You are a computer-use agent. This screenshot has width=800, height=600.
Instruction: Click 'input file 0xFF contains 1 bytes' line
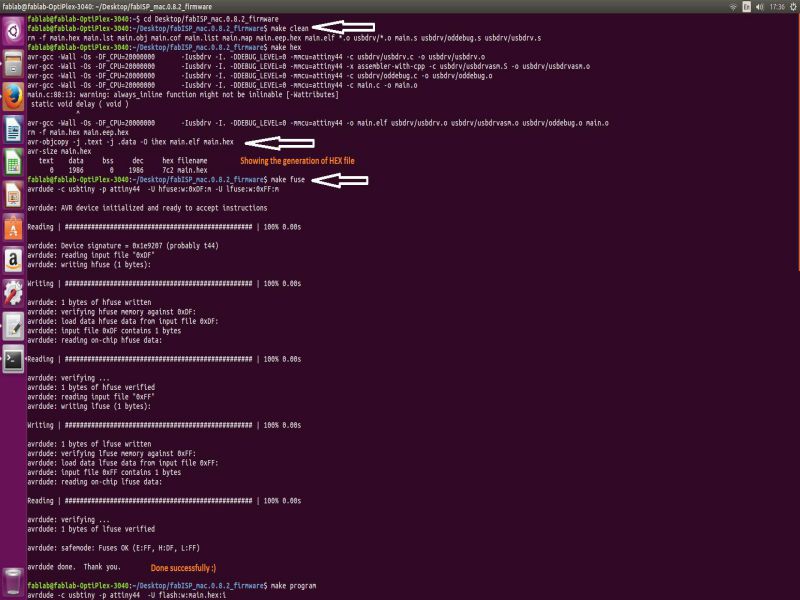click(104, 472)
